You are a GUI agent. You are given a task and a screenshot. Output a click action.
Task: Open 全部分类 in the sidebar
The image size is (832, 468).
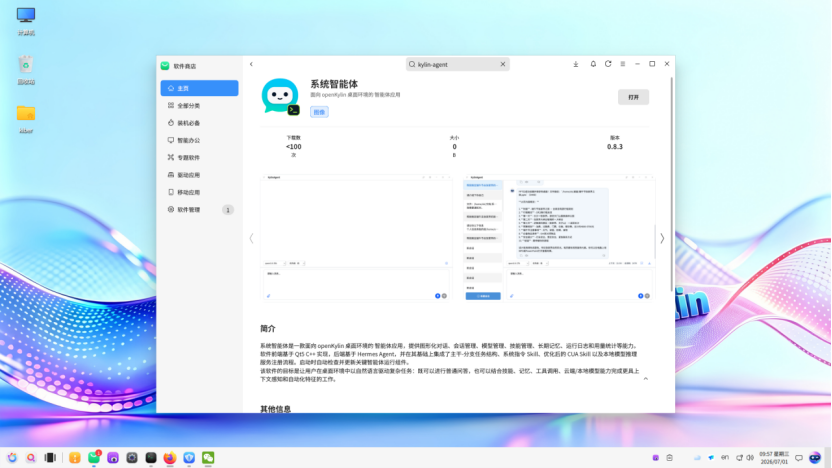pos(200,106)
